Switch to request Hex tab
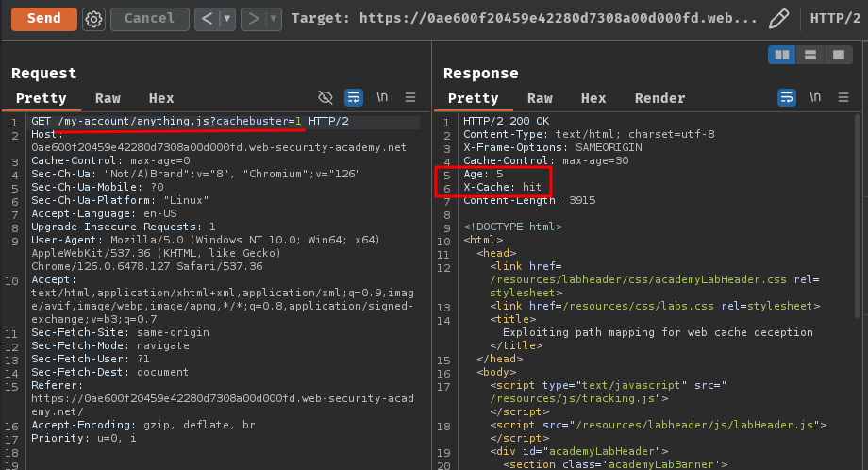 click(161, 98)
